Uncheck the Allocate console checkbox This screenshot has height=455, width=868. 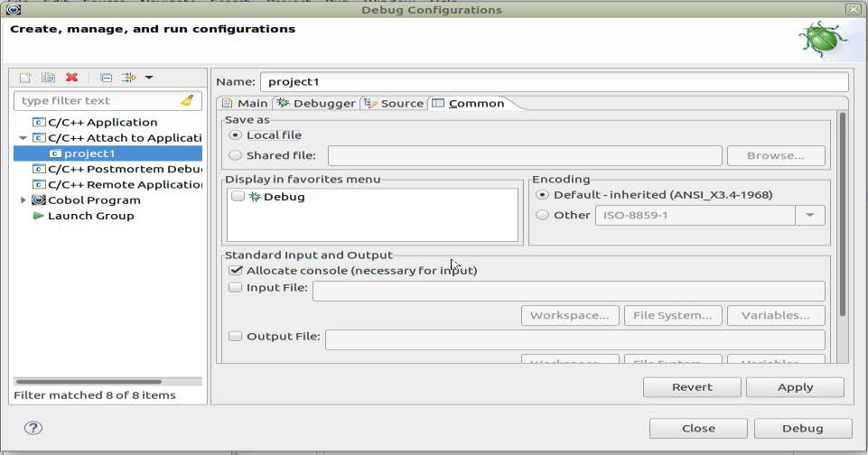tap(236, 270)
